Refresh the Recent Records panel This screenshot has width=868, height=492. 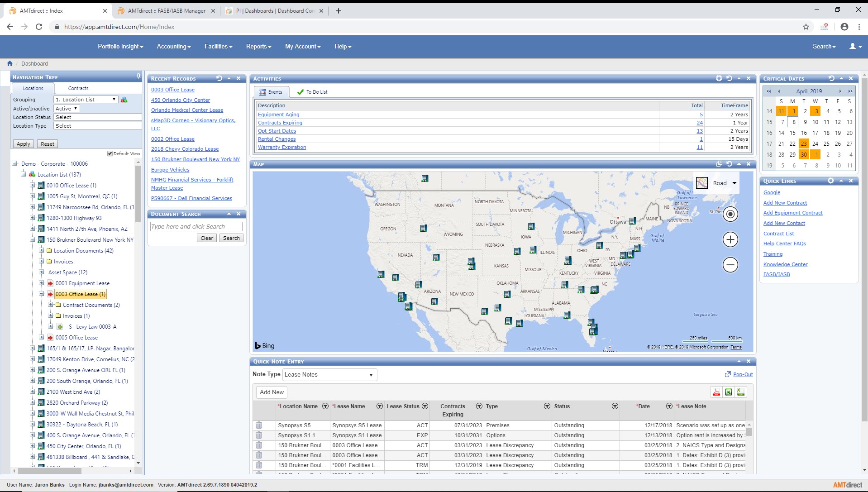click(x=219, y=78)
